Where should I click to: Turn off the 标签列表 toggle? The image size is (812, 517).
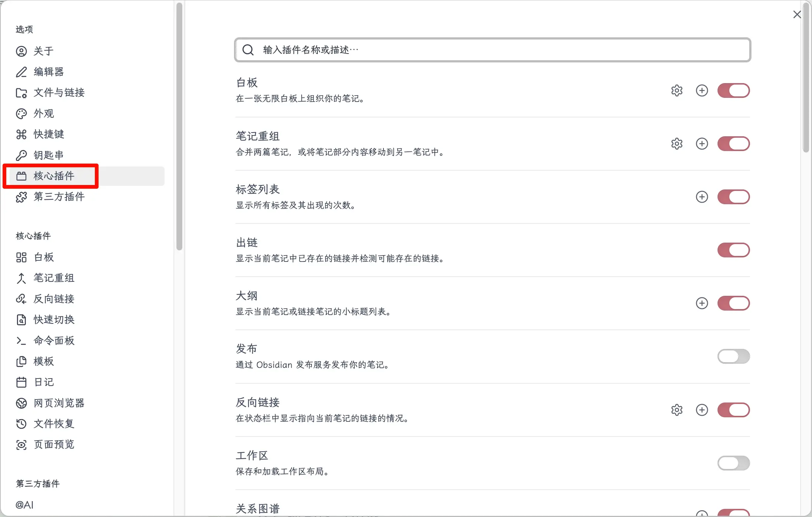733,197
